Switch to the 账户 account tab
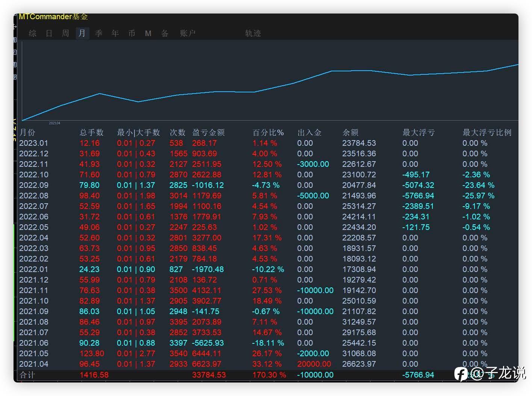532x396 pixels. 187,33
